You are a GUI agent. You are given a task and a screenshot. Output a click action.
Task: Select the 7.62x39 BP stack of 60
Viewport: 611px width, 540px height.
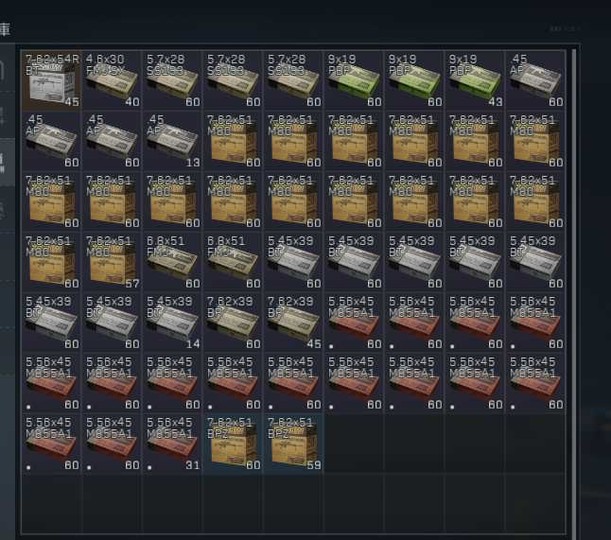coord(233,322)
